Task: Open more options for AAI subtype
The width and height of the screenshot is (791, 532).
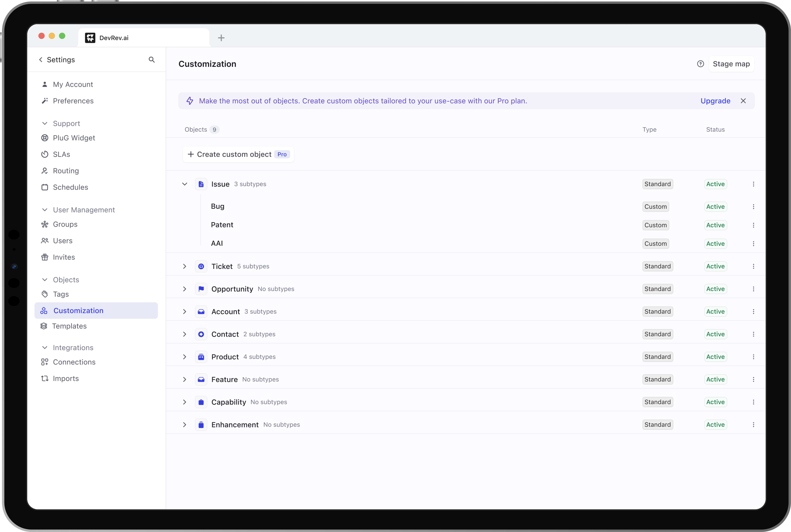Action: pos(753,244)
